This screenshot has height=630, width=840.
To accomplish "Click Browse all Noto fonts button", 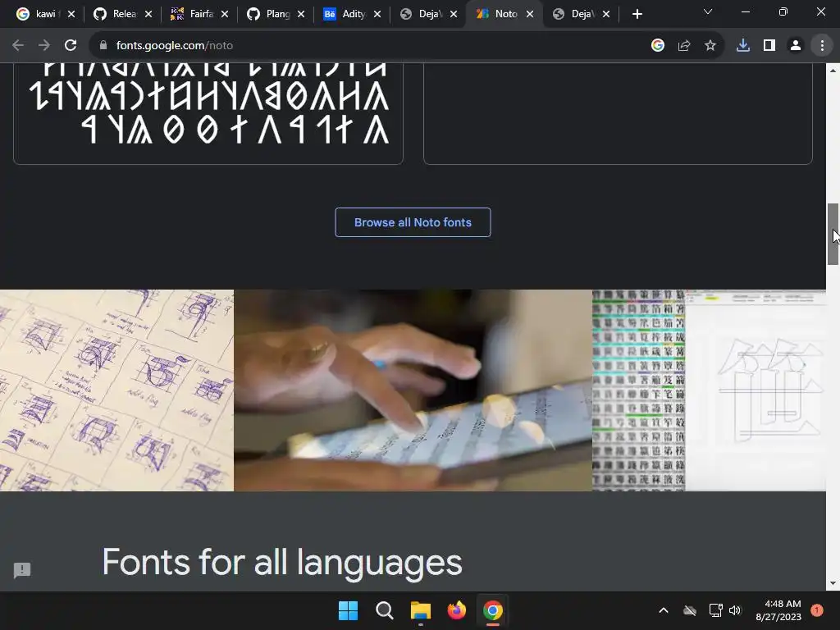I will pos(413,222).
